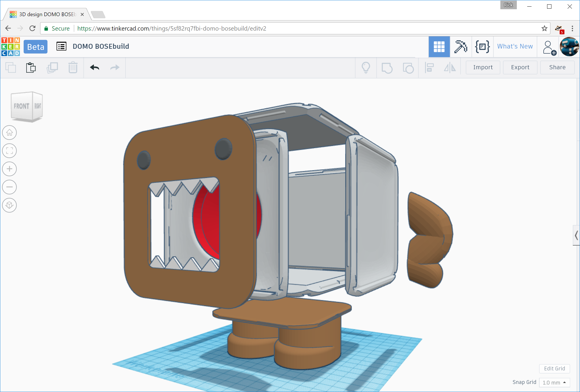Viewport: 580px width, 392px height.
Task: Open the Align tool
Action: (429, 67)
